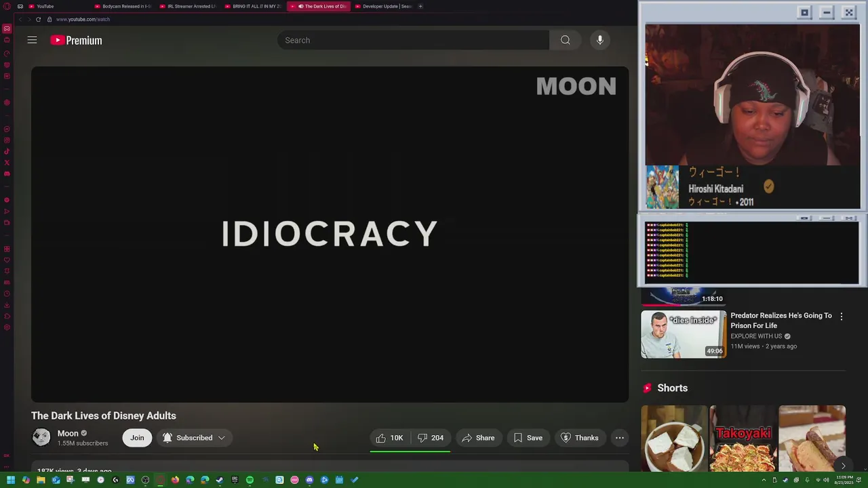The width and height of the screenshot is (868, 488).
Task: Switch to Developer Update tab
Action: coord(382,6)
